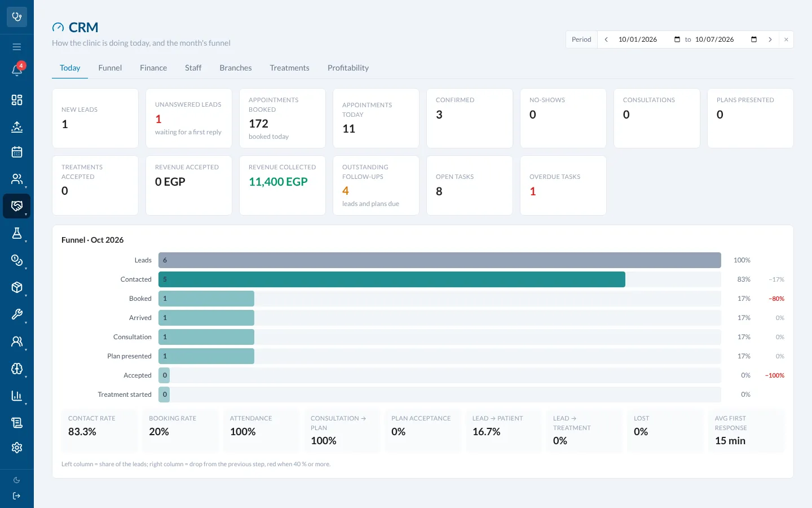Open the Appointments Booked card
812x508 pixels.
click(283, 119)
